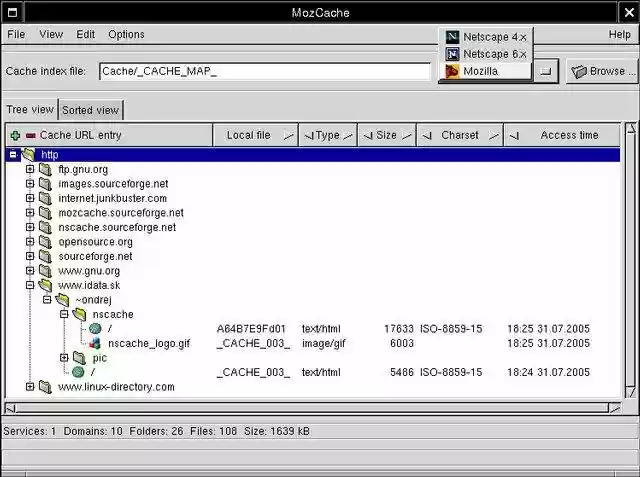
Task: Expand the opensource.org node
Action: [30, 242]
